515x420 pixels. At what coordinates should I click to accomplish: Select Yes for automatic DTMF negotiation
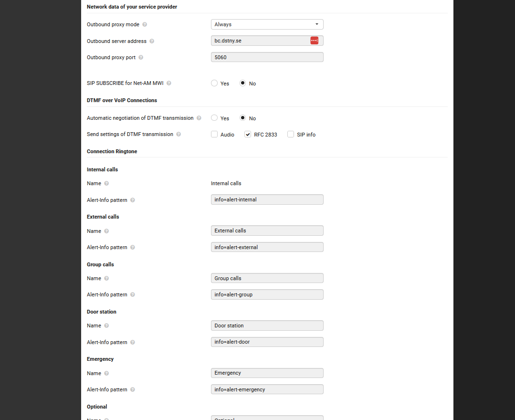tap(214, 118)
